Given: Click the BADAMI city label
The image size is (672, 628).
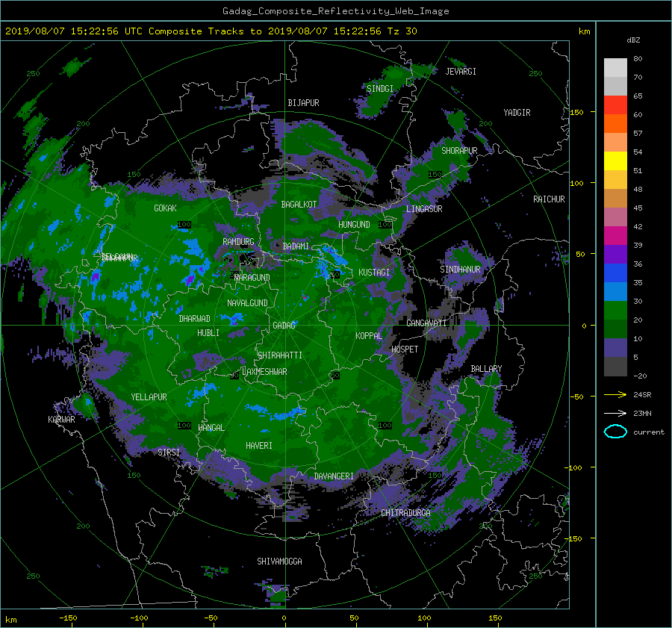Looking at the screenshot, I should (296, 246).
